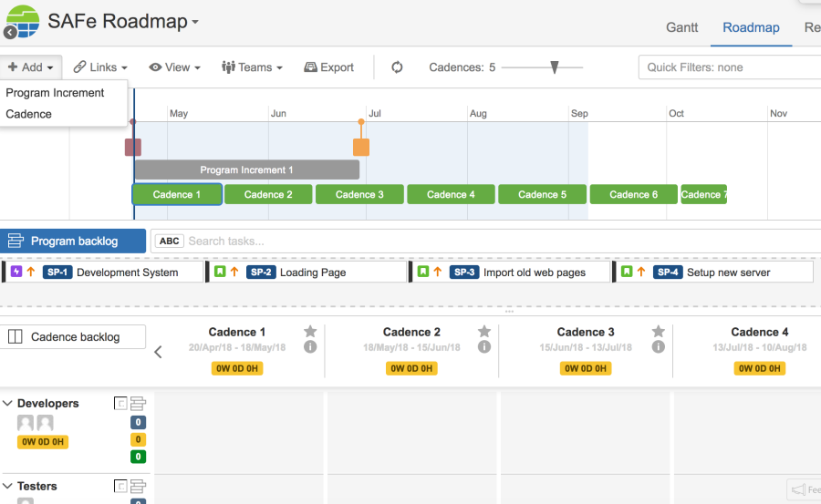
Task: Choose Cadence from Add menu
Action: (29, 114)
